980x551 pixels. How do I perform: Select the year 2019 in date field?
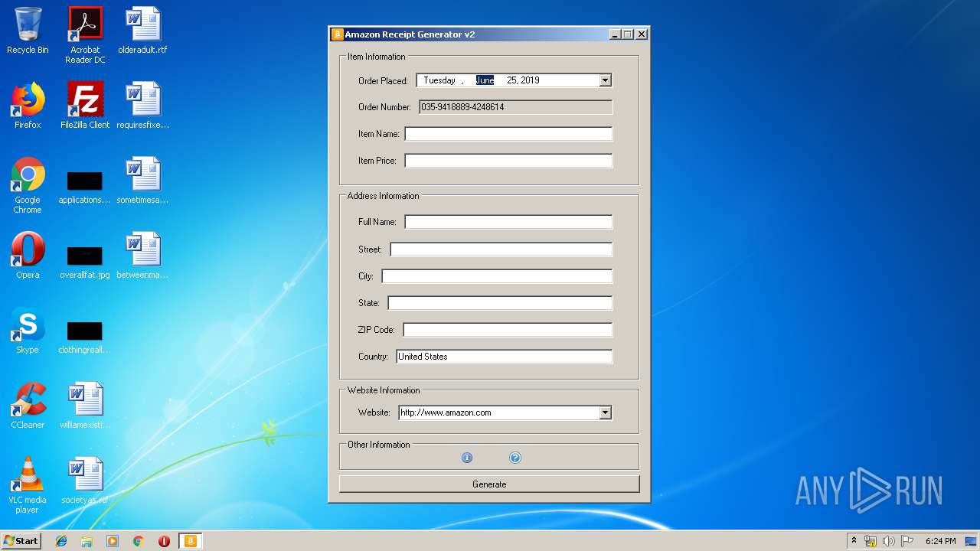click(x=531, y=80)
